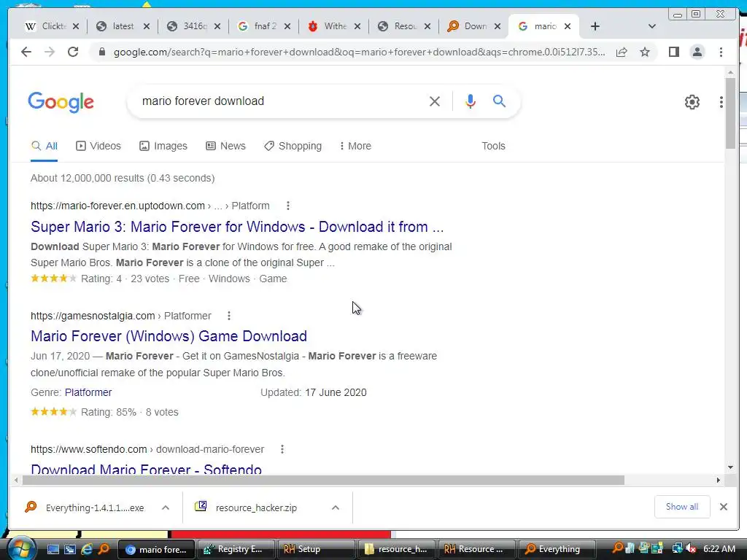Follow the Platformer genre link
Viewport: 747px width, 560px height.
(88, 392)
